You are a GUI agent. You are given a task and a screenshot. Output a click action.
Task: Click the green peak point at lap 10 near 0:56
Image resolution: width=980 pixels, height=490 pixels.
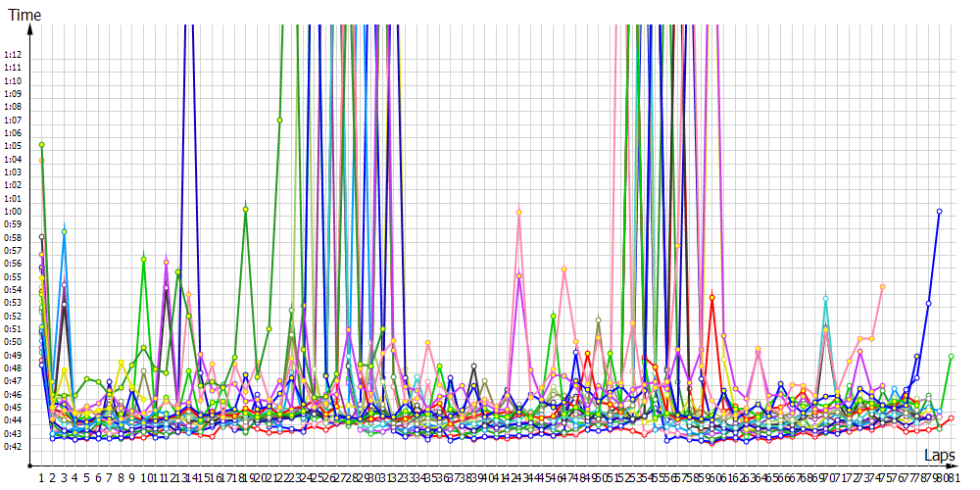[143, 260]
